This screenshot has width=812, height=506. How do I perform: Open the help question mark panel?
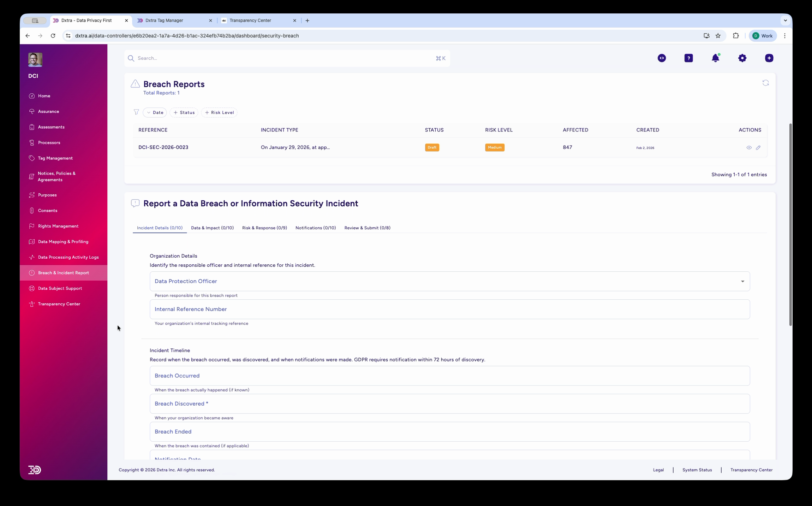[688, 58]
